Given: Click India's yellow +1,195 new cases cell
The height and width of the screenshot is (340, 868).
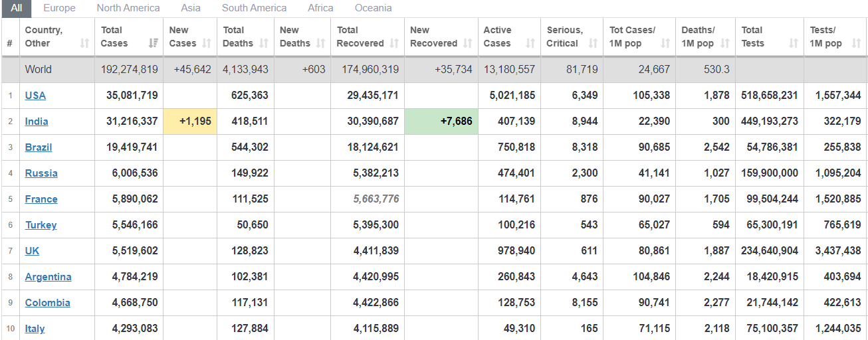Looking at the screenshot, I should click(x=190, y=122).
